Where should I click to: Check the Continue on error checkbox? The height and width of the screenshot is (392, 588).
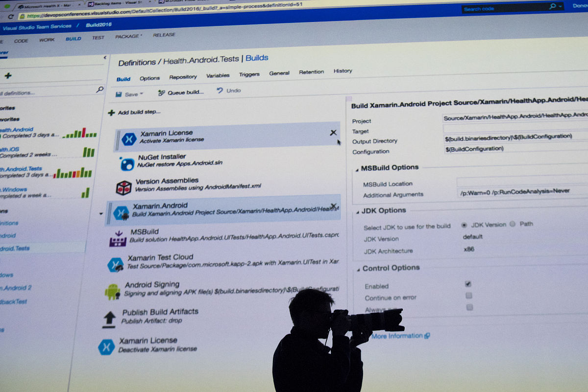[x=469, y=296]
